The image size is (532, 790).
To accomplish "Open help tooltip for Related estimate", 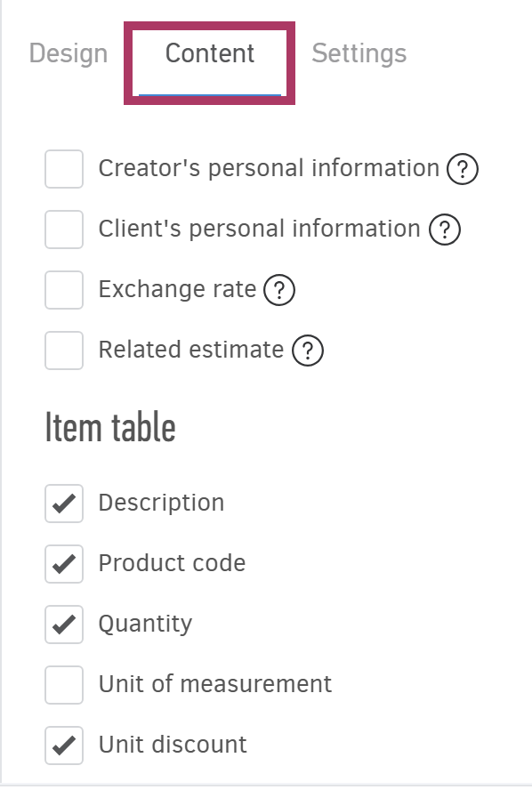I will (x=307, y=350).
